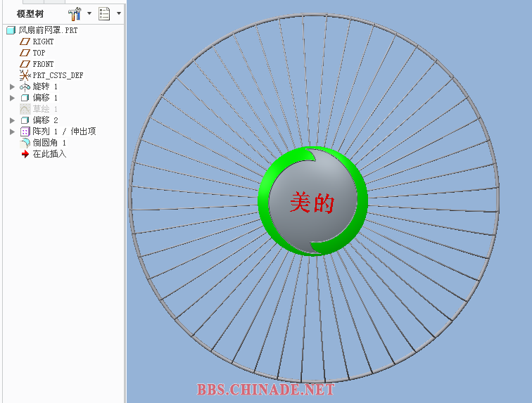Select the 旋转 1 feature label
Viewport: 532px width, 403px height.
click(45, 87)
